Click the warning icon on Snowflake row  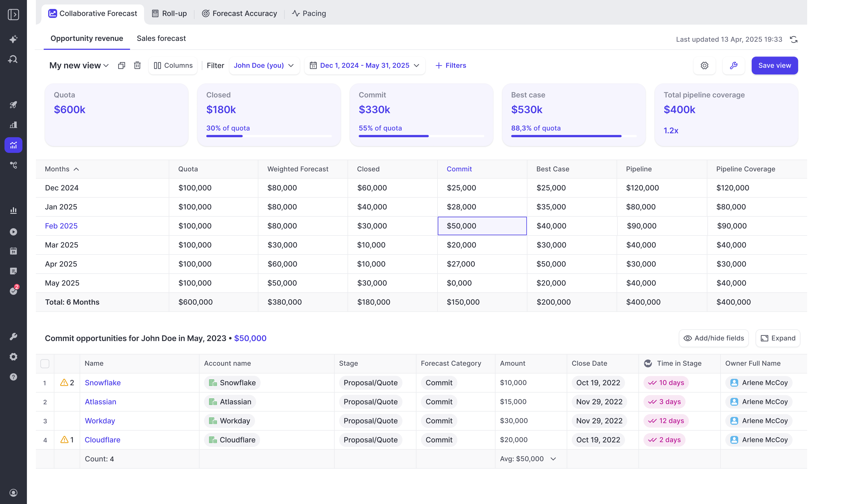[x=64, y=382]
